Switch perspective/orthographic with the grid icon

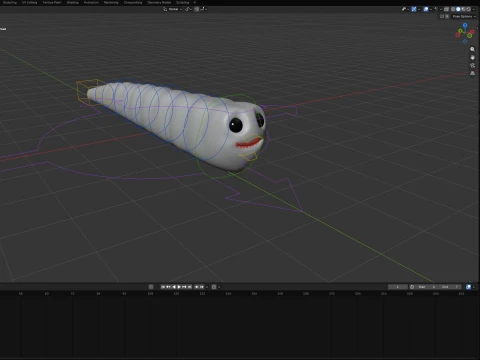point(472,73)
